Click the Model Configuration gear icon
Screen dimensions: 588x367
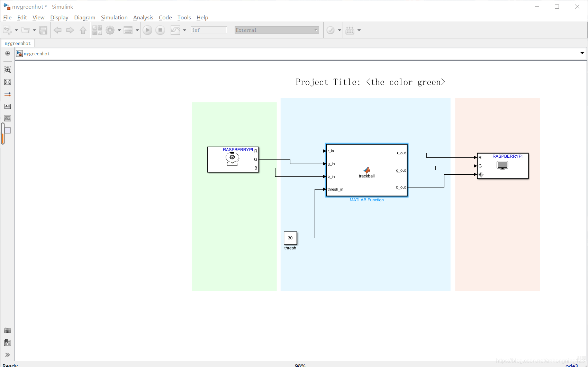tap(110, 30)
